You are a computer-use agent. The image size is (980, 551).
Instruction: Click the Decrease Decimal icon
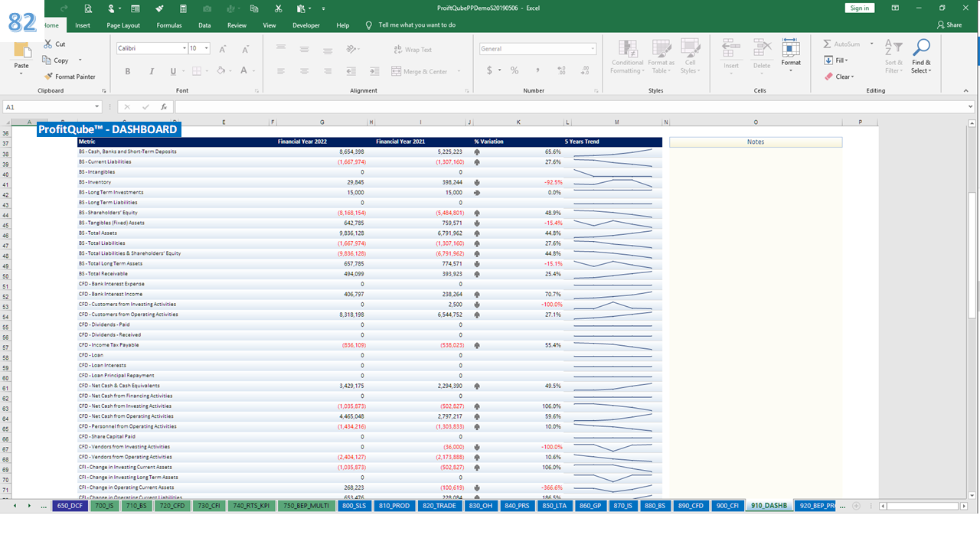(584, 70)
